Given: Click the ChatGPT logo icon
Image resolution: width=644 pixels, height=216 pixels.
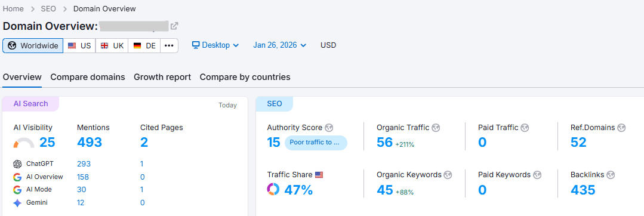Looking at the screenshot, I should (17, 164).
